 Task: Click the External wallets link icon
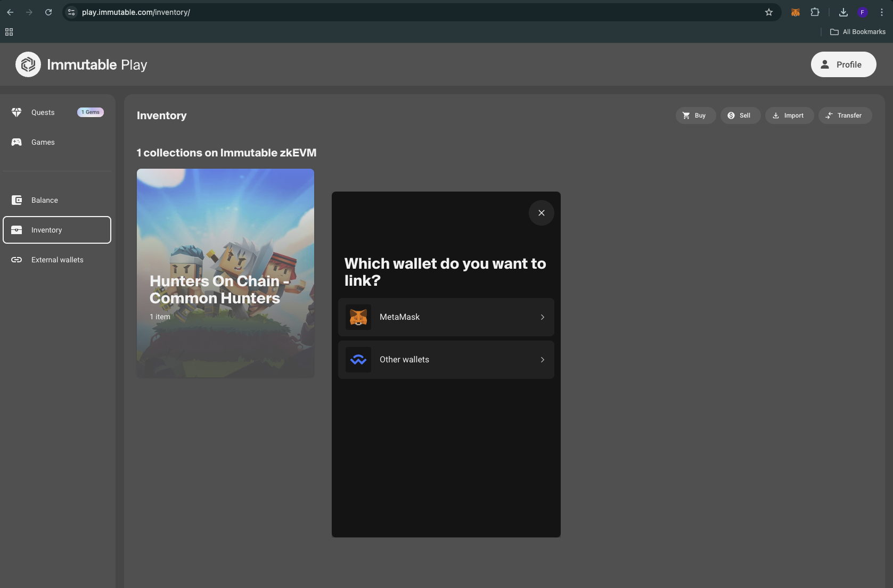pyautogui.click(x=17, y=260)
